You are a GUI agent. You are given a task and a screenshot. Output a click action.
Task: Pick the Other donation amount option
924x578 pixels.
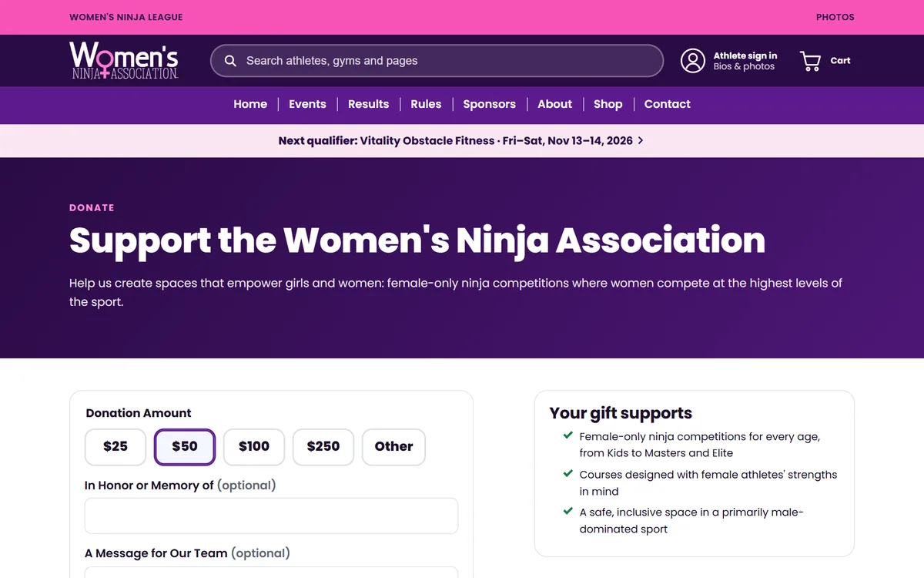pyautogui.click(x=393, y=447)
